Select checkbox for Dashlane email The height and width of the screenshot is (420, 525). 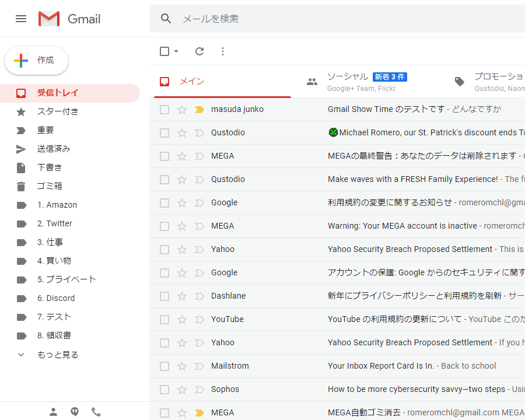coord(164,296)
